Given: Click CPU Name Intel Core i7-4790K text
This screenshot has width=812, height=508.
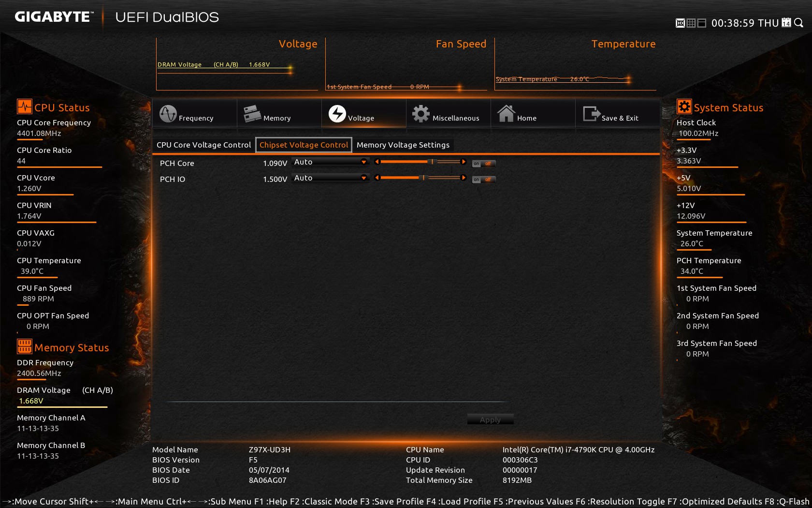Looking at the screenshot, I should [x=579, y=449].
